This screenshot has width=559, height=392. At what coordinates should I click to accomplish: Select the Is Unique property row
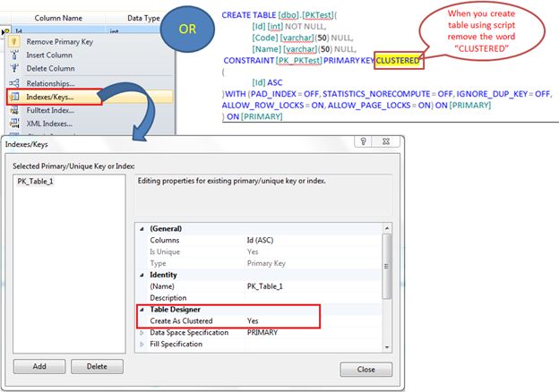point(264,251)
